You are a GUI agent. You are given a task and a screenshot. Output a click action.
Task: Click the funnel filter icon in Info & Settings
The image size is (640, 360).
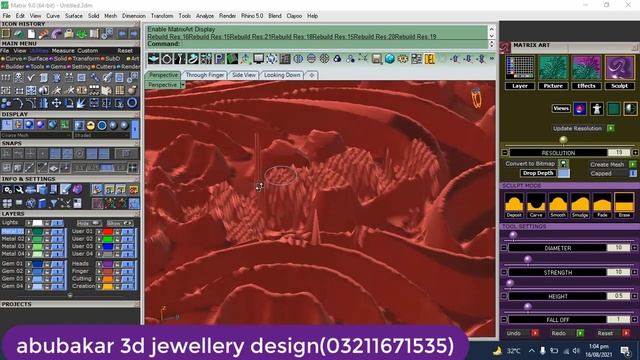click(53, 203)
